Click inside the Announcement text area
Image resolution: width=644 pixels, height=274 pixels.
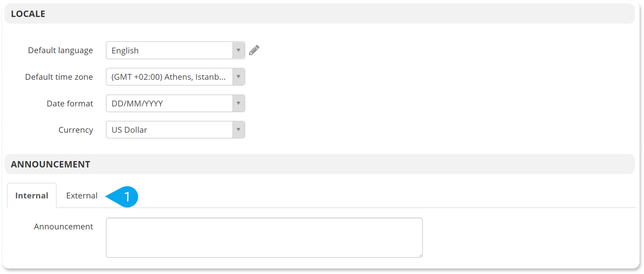click(x=263, y=237)
